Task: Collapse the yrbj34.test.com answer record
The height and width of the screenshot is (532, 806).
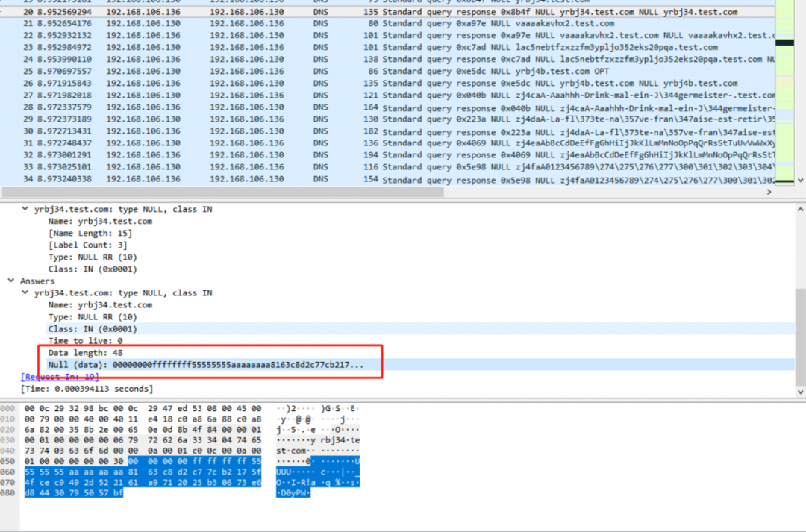Action: pos(25,293)
